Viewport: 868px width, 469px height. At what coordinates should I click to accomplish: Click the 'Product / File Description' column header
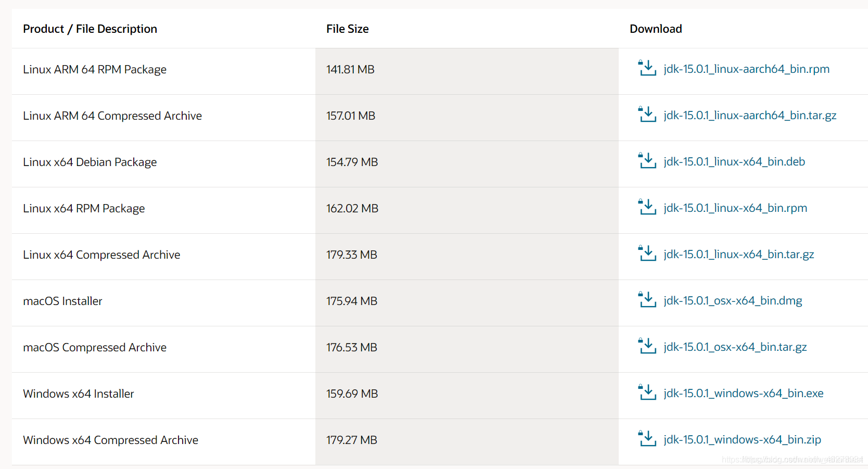pyautogui.click(x=90, y=29)
